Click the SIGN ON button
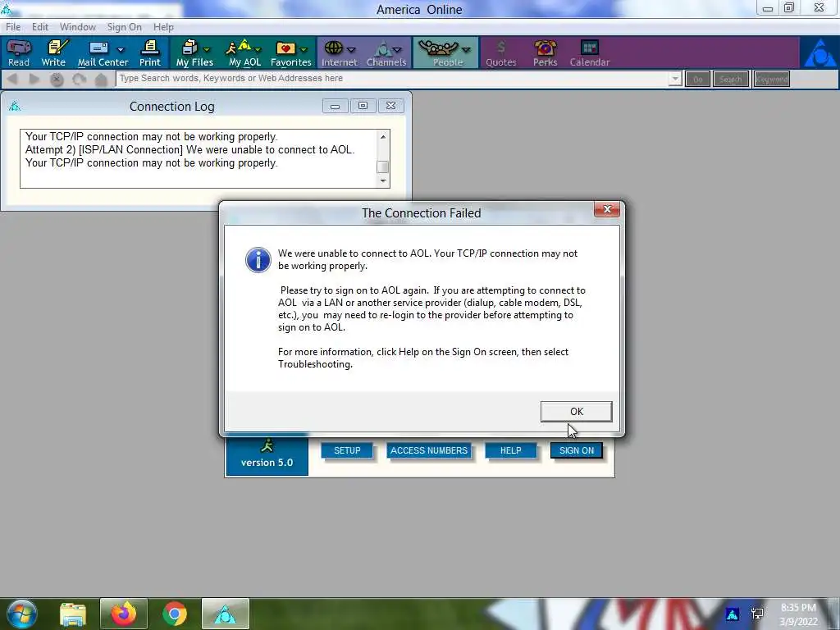840x630 pixels. [x=577, y=450]
